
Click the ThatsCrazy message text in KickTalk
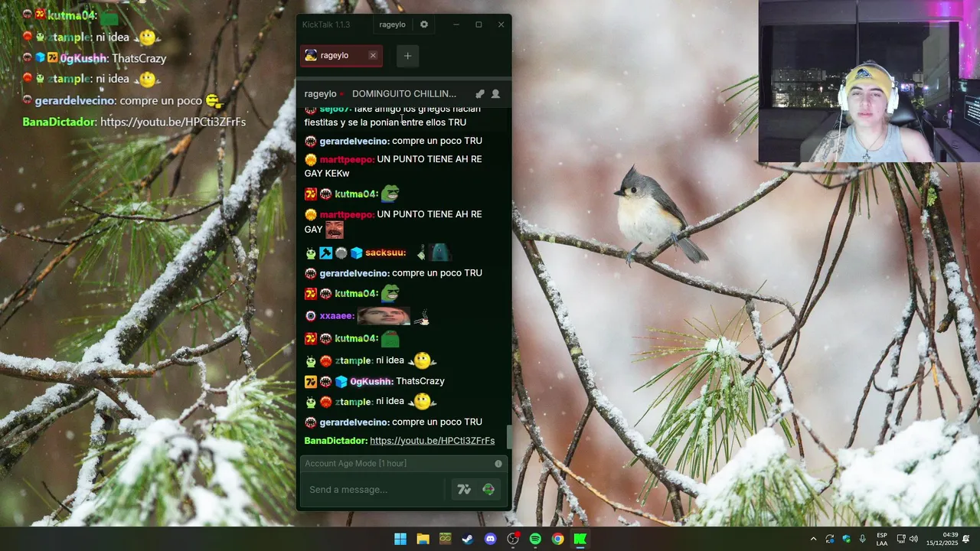coord(420,381)
